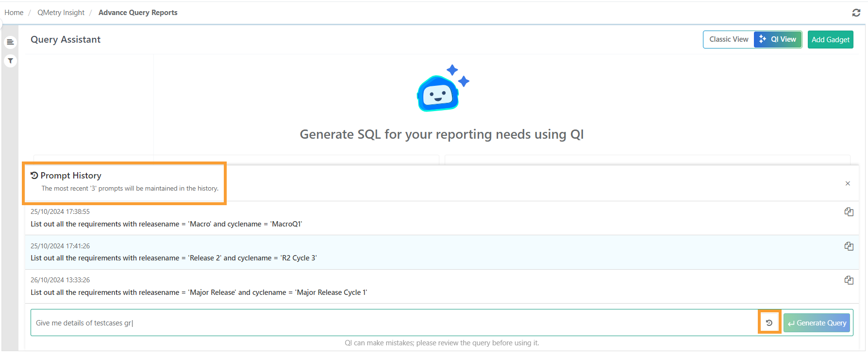Click the refresh icon in the breadcrumb bar
The width and height of the screenshot is (868, 356).
[x=856, y=13]
